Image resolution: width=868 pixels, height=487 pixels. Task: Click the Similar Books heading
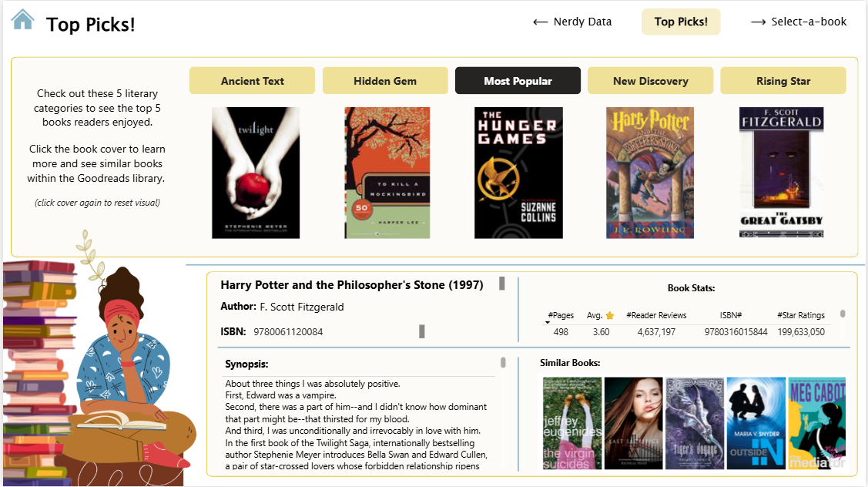570,363
